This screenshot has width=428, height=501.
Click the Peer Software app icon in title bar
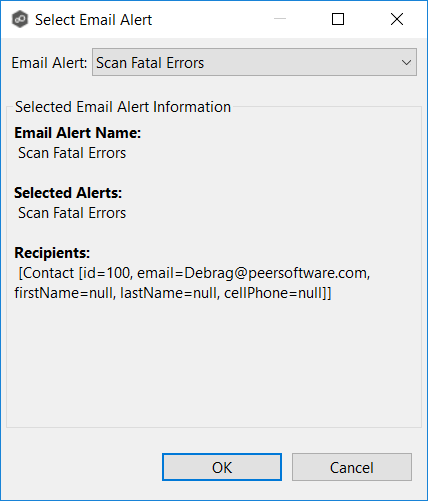point(20,19)
